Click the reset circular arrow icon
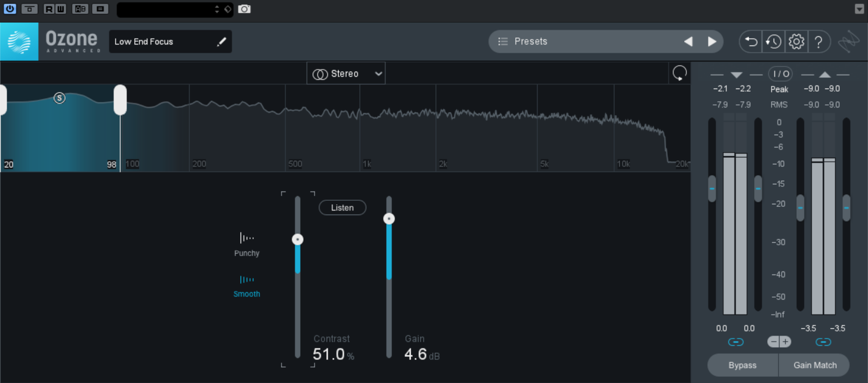Image resolution: width=868 pixels, height=383 pixels. pyautogui.click(x=680, y=73)
